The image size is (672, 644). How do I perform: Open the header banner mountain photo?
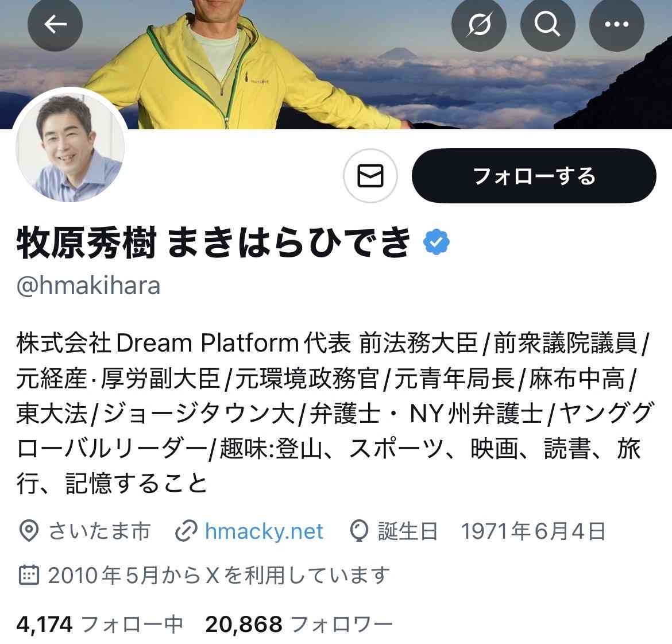coord(336,64)
